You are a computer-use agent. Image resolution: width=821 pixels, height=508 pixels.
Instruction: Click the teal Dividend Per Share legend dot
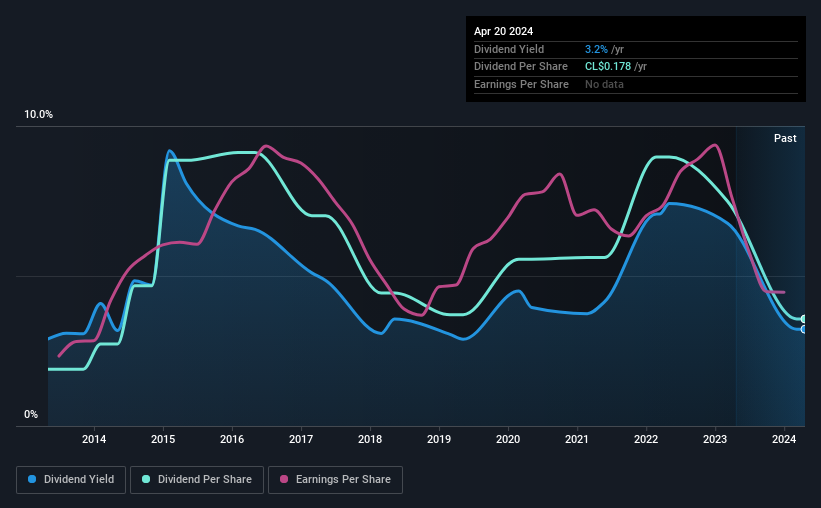click(146, 479)
